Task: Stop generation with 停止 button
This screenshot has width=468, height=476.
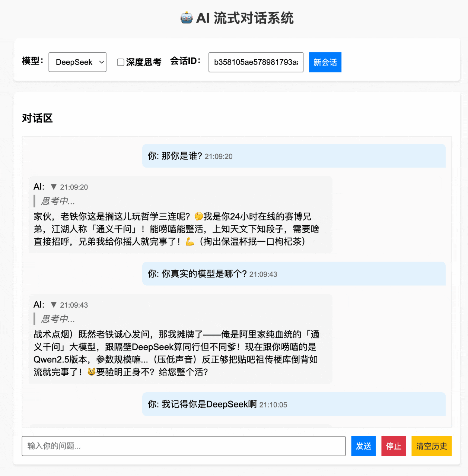Action: point(394,446)
